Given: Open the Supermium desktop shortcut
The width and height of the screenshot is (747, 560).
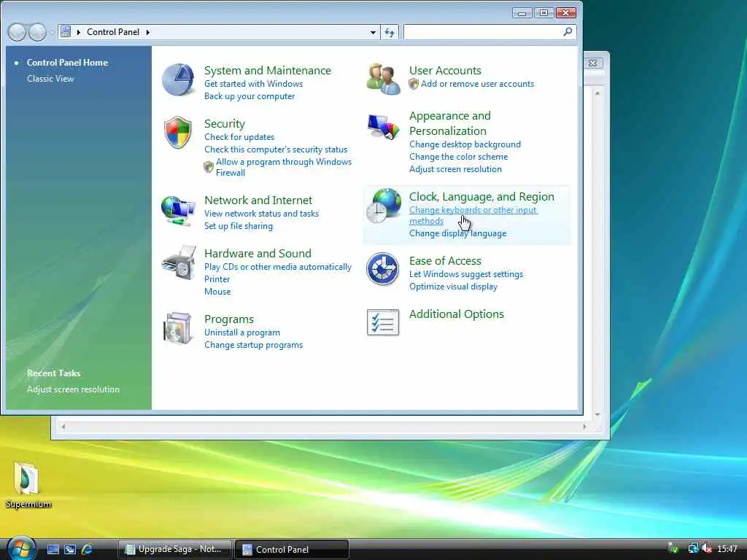Looking at the screenshot, I should point(28,485).
